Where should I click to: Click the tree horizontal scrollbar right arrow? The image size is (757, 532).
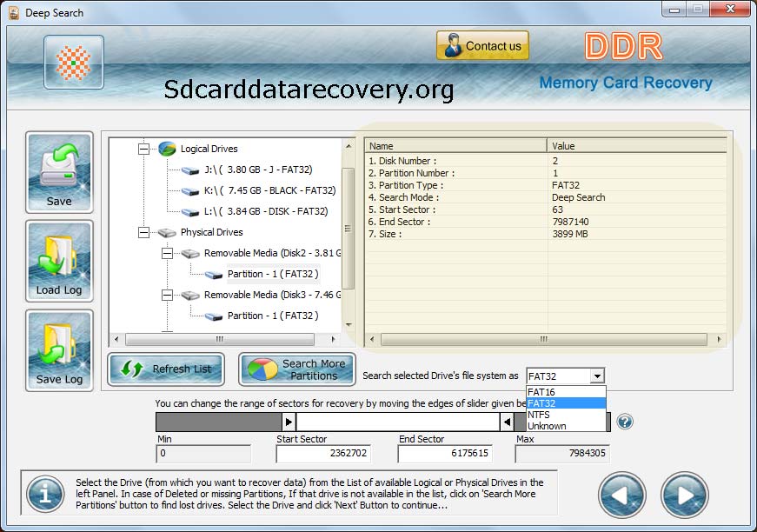[x=333, y=339]
